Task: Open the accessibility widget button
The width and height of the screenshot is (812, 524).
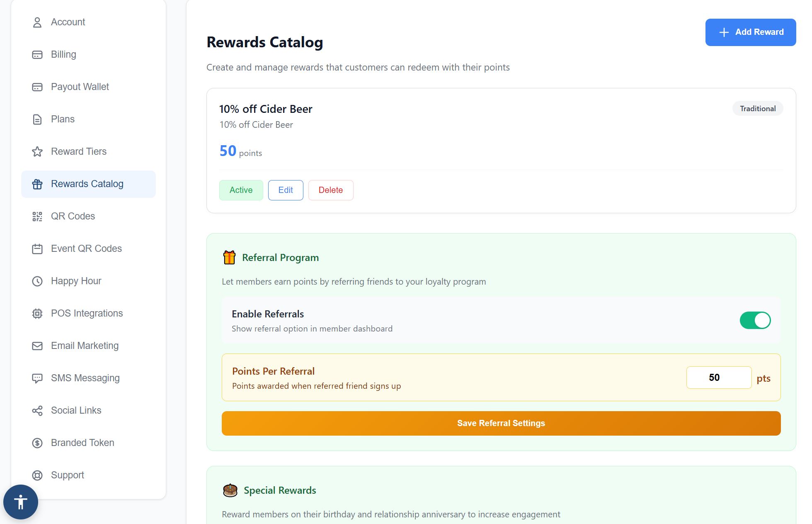Action: [21, 502]
